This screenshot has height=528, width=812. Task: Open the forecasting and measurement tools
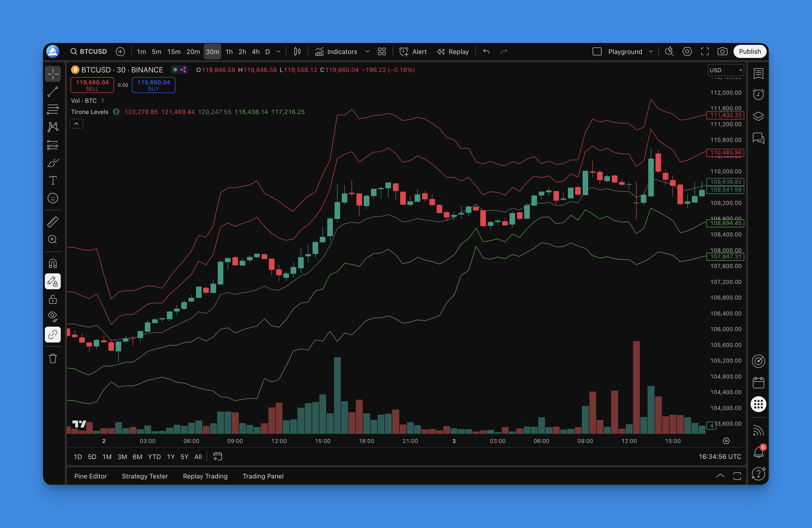[53, 145]
